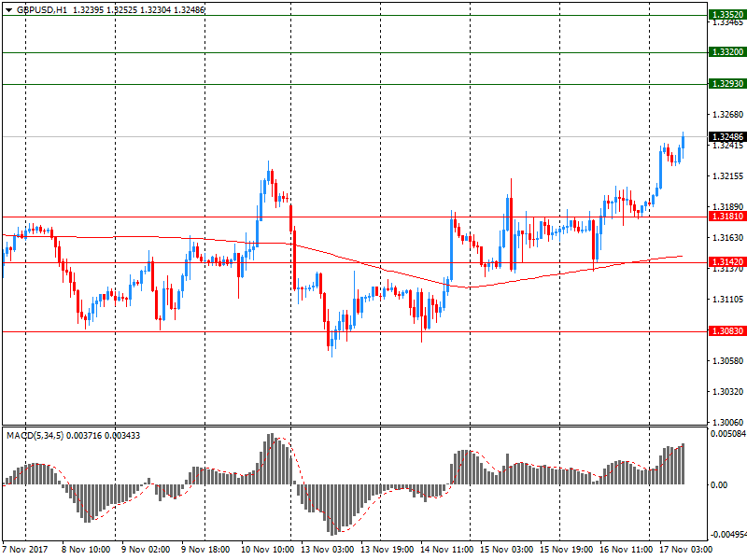
Task: Select the red 1.31810 level label
Action: [x=726, y=217]
